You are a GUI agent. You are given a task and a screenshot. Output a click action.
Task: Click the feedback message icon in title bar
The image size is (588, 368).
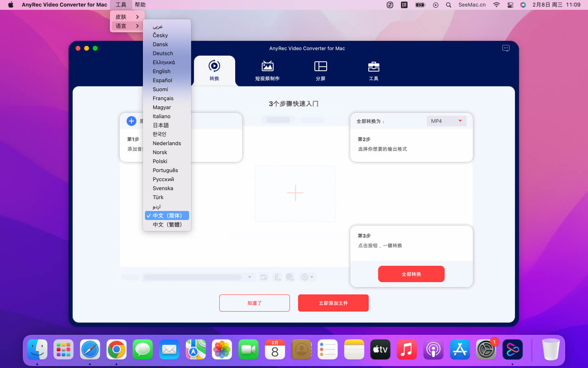(x=506, y=48)
